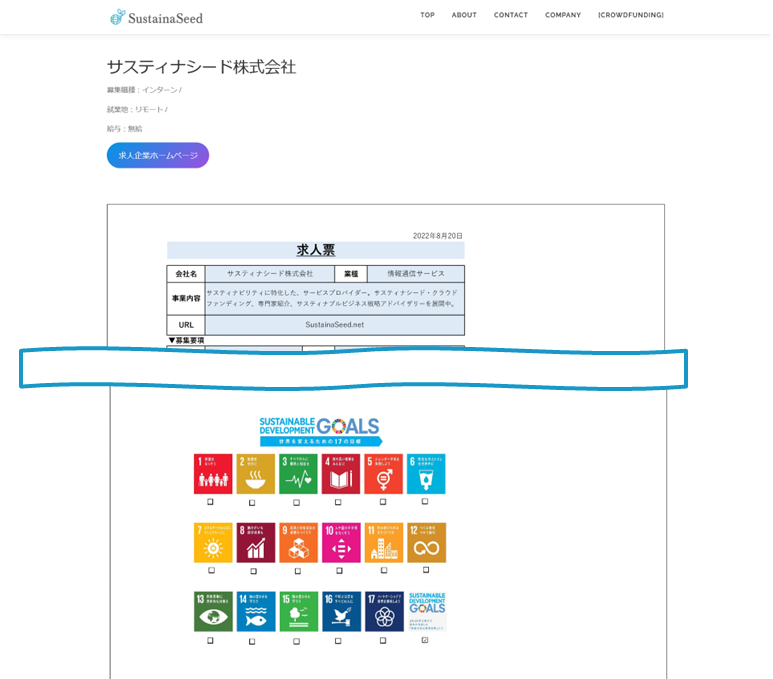Tick the checkbox under goal 7
The image size is (773, 679).
pyautogui.click(x=211, y=570)
